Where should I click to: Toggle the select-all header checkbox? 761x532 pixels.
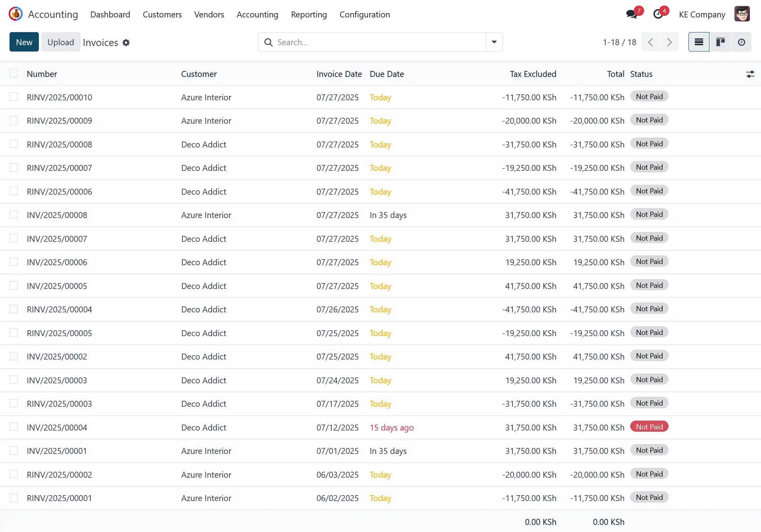tap(14, 73)
